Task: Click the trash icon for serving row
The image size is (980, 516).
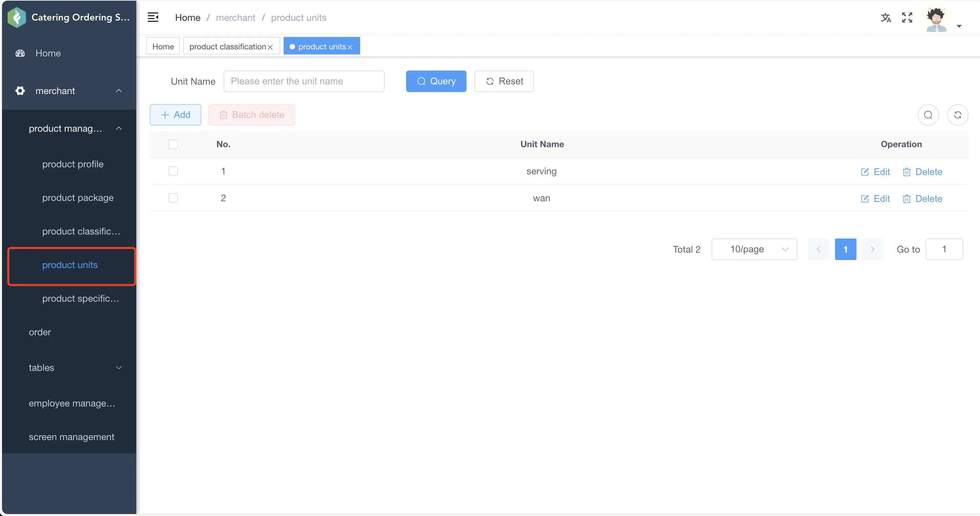Action: [906, 172]
